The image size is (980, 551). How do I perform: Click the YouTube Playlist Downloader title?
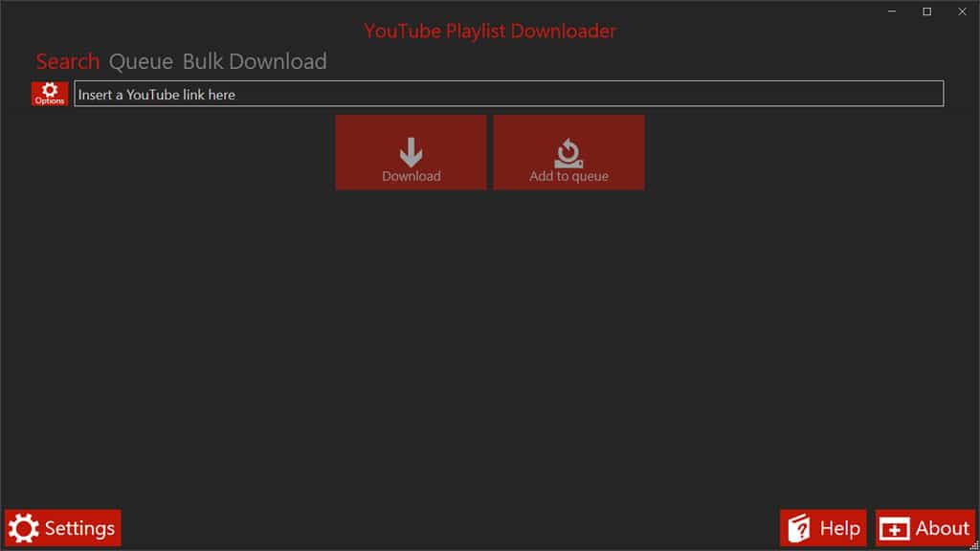click(490, 32)
